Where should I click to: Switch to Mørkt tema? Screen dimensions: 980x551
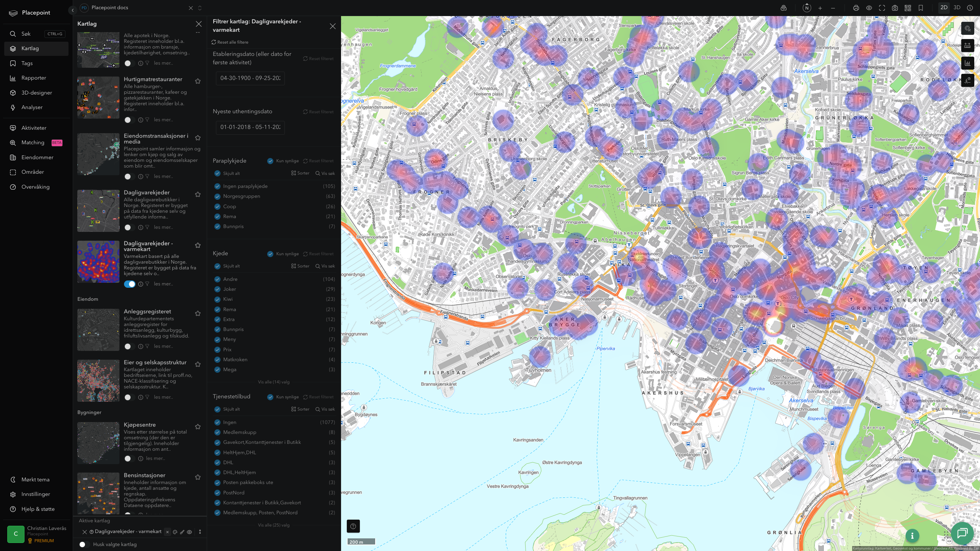pyautogui.click(x=36, y=479)
